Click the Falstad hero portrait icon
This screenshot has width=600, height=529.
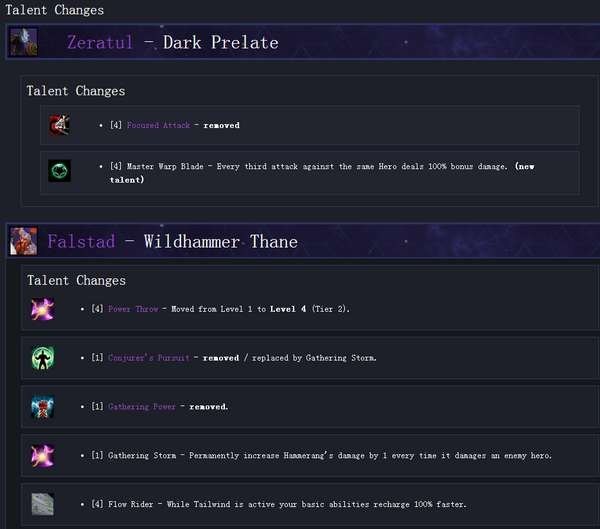(x=24, y=241)
